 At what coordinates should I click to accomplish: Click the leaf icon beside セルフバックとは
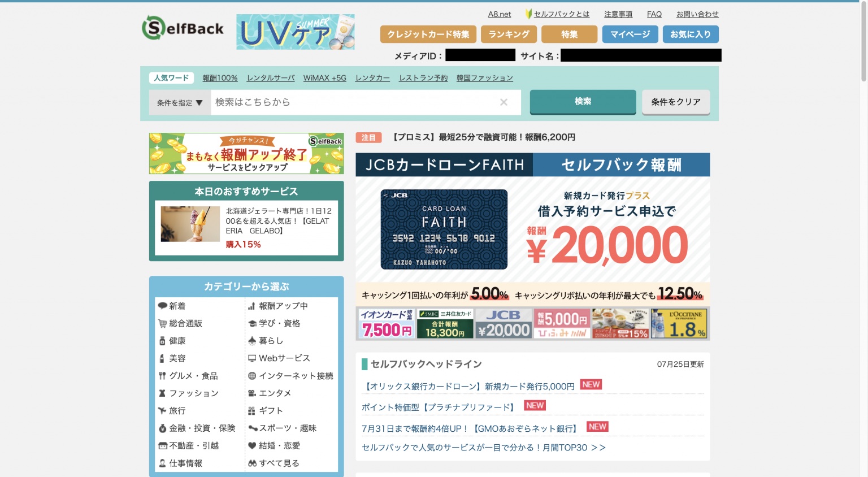(528, 14)
